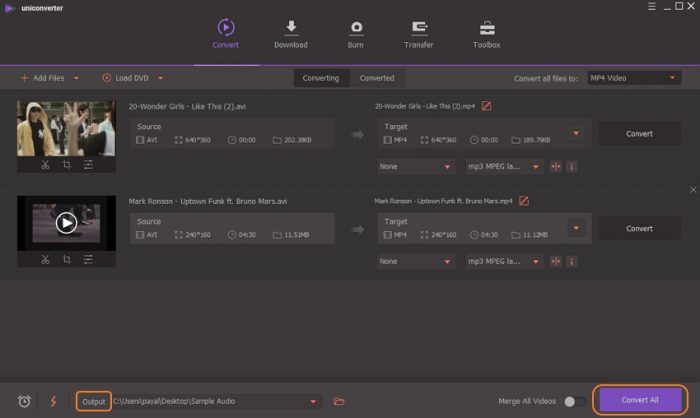Trim the Wonder Girls video with scissors icon
The height and width of the screenshot is (418, 700).
pos(45,165)
